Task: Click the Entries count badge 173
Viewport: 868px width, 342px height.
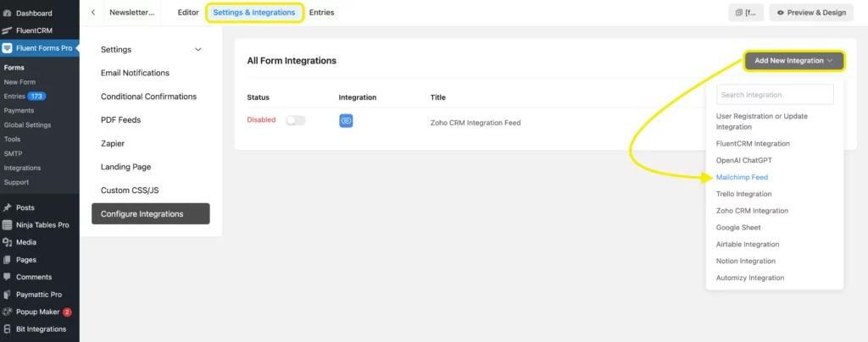Action: pos(36,97)
